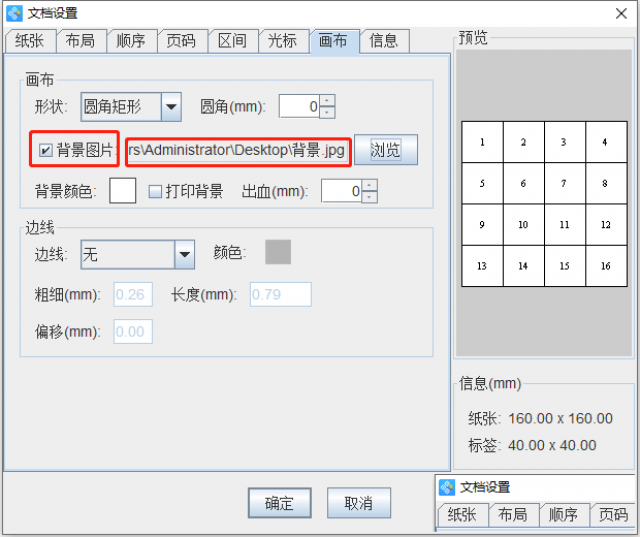The width and height of the screenshot is (640, 537).
Task: Click the 浏览 button
Action: click(386, 150)
